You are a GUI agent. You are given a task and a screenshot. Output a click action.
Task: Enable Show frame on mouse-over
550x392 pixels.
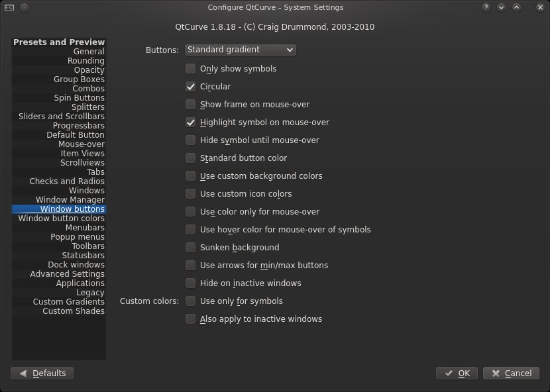[x=190, y=105]
